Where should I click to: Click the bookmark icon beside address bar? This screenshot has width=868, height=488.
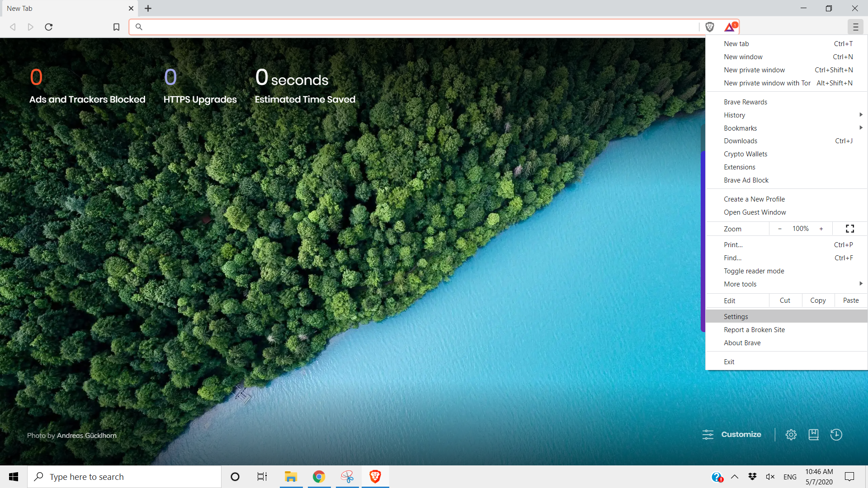point(116,27)
